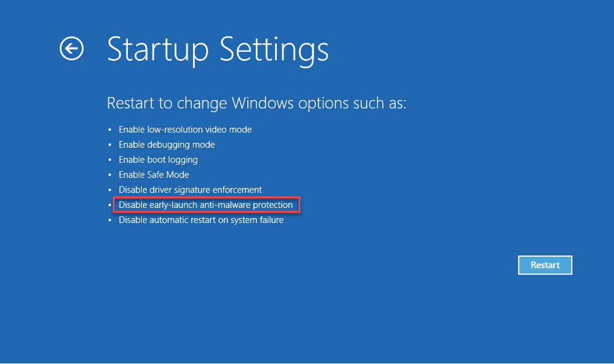Click the bullet before Enable Safe Mode
Viewport: 614px width, 364px height.
coord(110,175)
